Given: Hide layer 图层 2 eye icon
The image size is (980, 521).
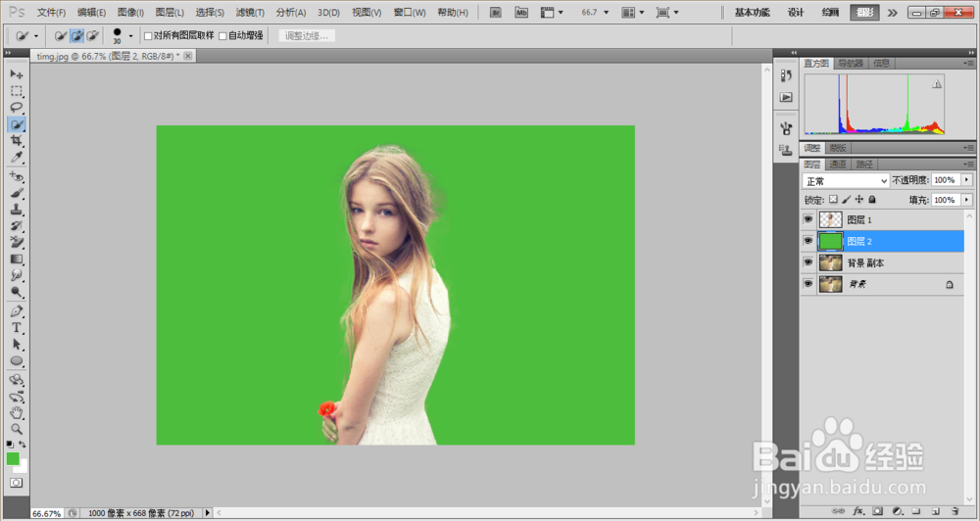Looking at the screenshot, I should click(808, 241).
